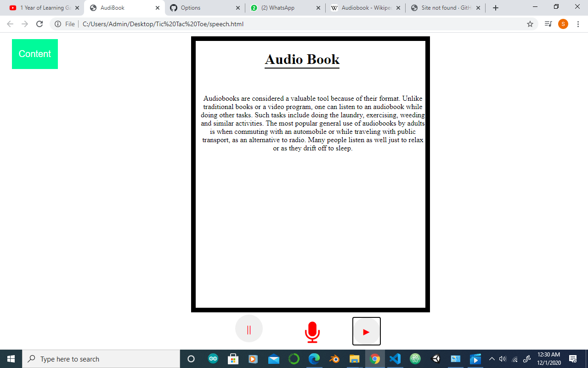Screen dimensions: 588x368
Task: Open the Mail app from the taskbar
Action: click(274, 359)
